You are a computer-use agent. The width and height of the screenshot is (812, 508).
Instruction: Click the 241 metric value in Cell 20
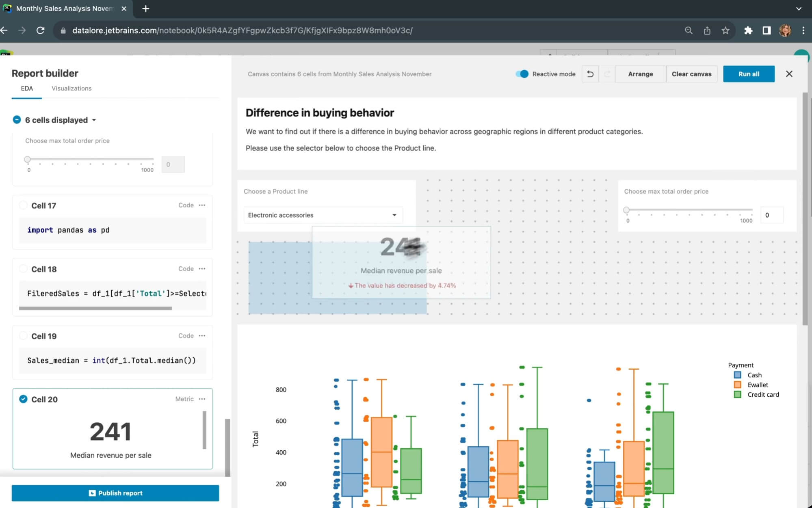click(110, 431)
